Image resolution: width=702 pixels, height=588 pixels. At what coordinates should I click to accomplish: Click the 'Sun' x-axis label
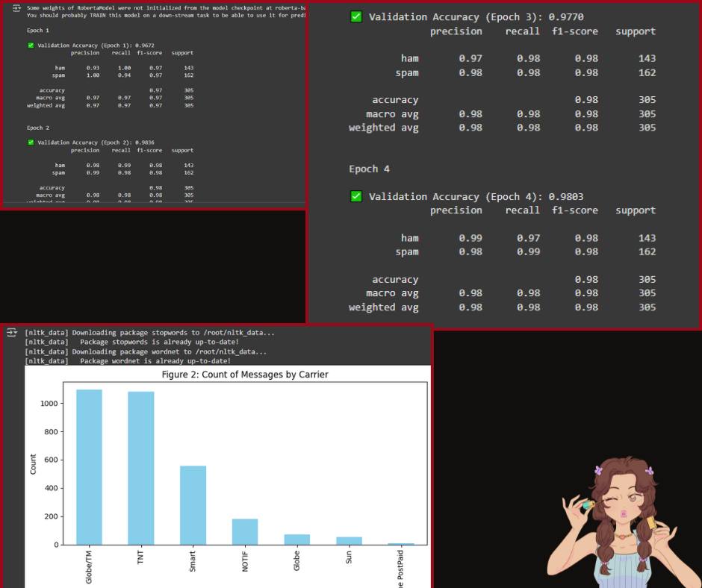click(349, 557)
